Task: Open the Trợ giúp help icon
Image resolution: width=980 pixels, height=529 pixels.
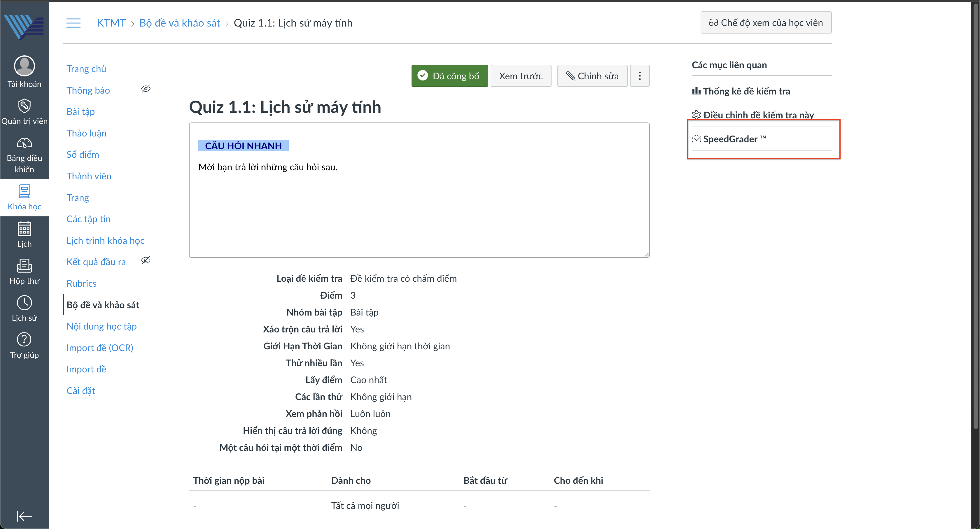Action: tap(24, 340)
